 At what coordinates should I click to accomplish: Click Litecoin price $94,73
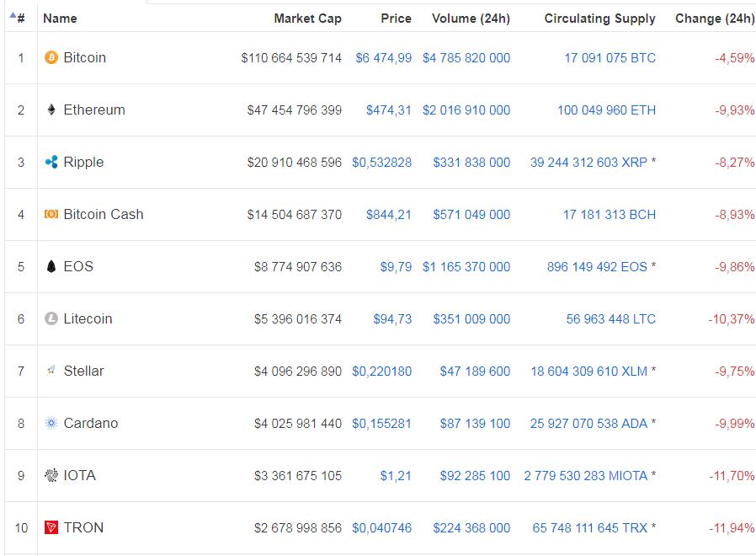pos(392,319)
